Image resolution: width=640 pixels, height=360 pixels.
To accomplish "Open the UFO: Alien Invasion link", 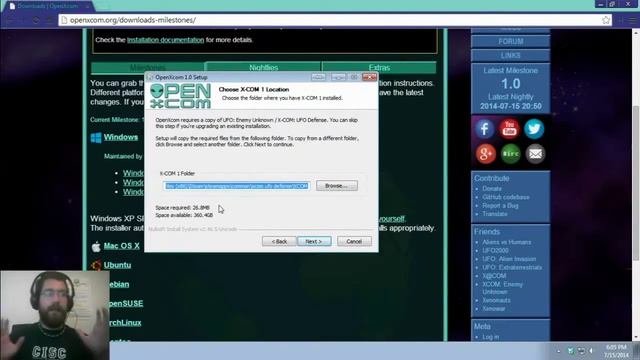I will pyautogui.click(x=509, y=259).
